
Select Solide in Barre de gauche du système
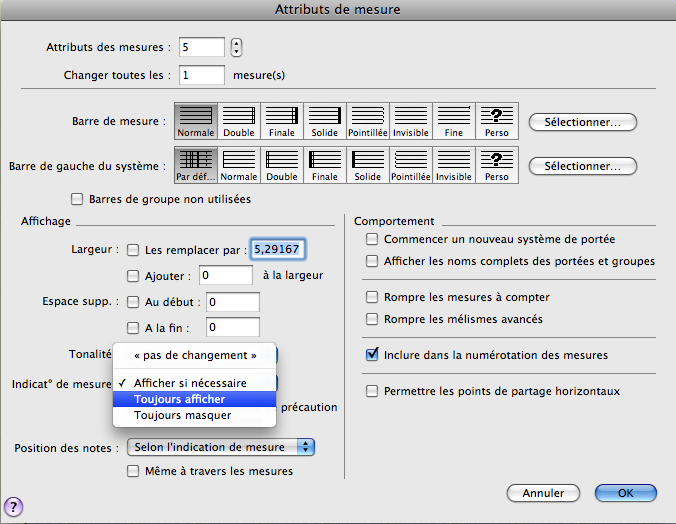tap(368, 165)
